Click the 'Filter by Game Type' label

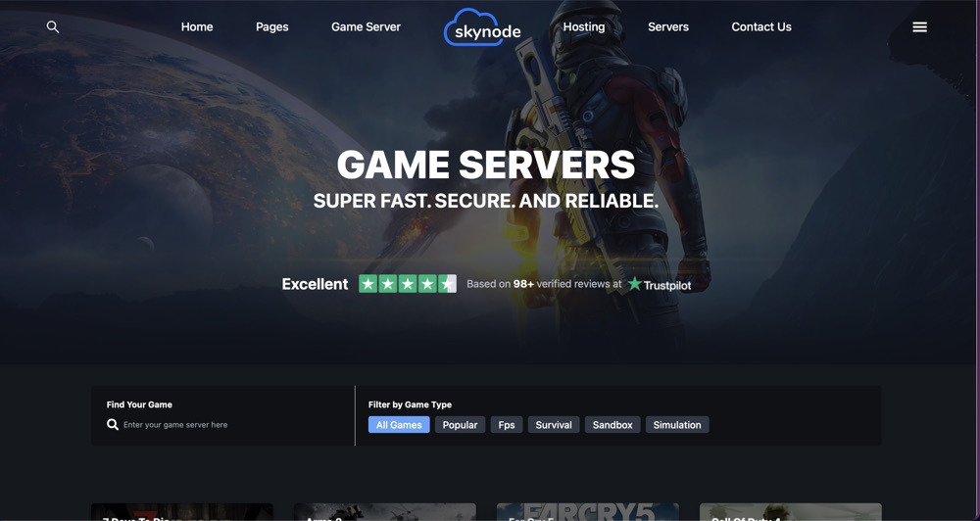[x=410, y=404]
